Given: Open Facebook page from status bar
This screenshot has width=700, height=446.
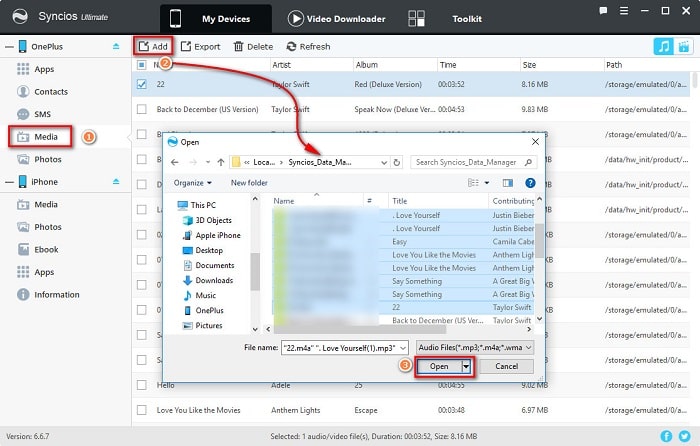Looking at the screenshot, I should [x=667, y=437].
